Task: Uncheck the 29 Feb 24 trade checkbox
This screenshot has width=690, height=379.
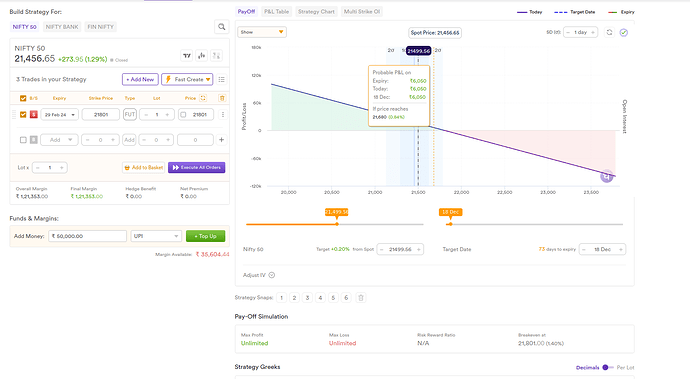Action: (x=23, y=114)
